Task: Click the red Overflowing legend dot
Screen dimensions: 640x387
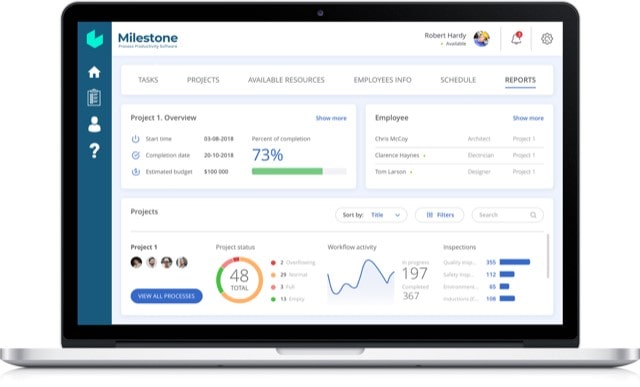Action: pyautogui.click(x=273, y=262)
